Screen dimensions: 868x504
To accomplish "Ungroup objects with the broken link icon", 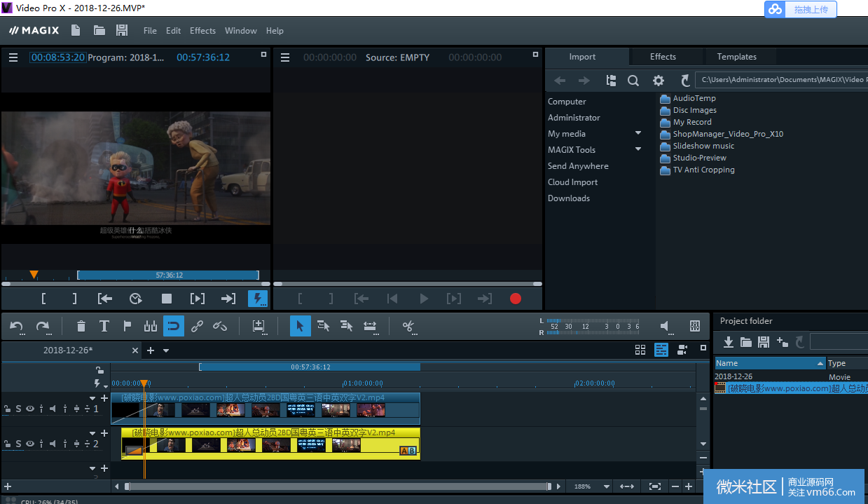I will tap(220, 326).
